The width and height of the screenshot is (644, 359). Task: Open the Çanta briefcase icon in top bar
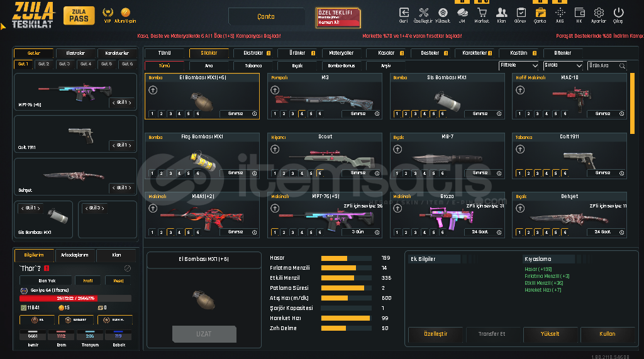point(540,13)
